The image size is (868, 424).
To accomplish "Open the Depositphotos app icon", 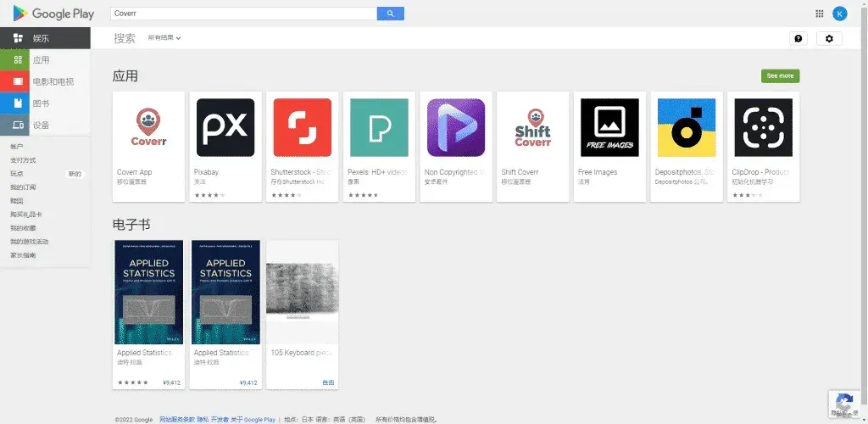I will pyautogui.click(x=687, y=127).
